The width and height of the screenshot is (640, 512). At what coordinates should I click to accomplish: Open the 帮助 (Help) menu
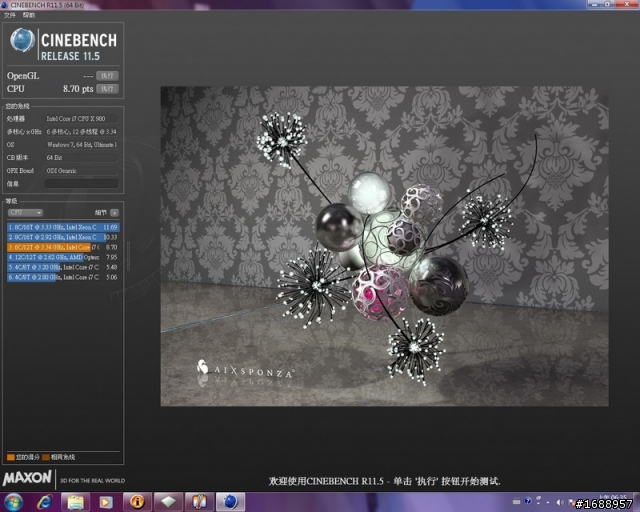pyautogui.click(x=29, y=15)
